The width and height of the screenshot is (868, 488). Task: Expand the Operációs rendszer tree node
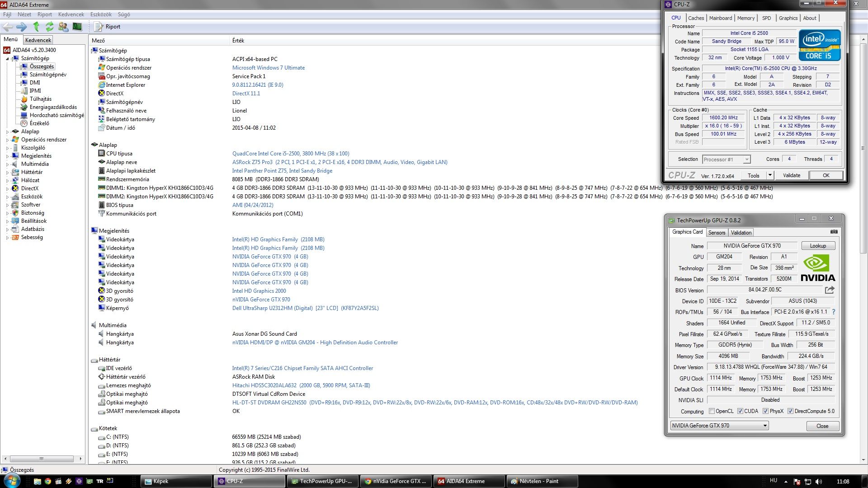(x=7, y=140)
